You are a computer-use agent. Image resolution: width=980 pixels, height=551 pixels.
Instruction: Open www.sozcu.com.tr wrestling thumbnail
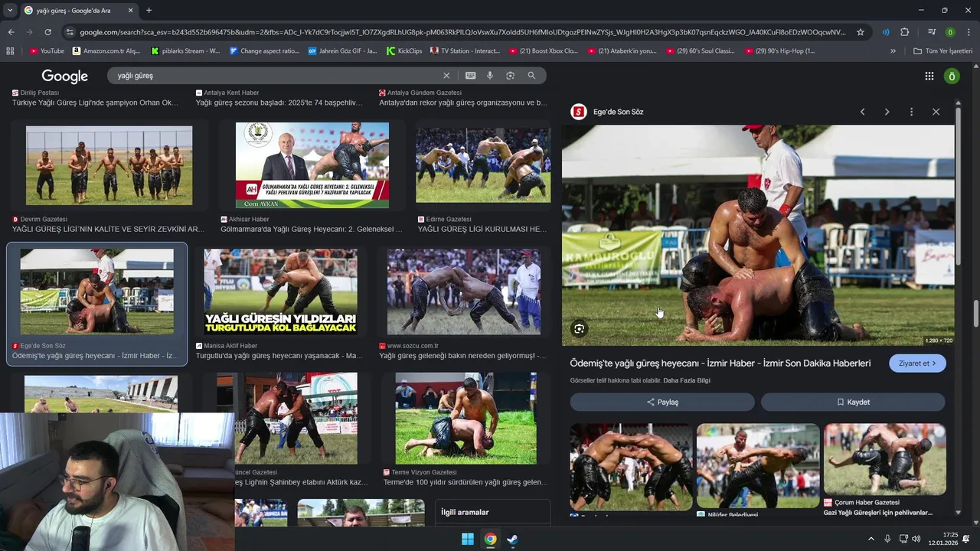[464, 292]
